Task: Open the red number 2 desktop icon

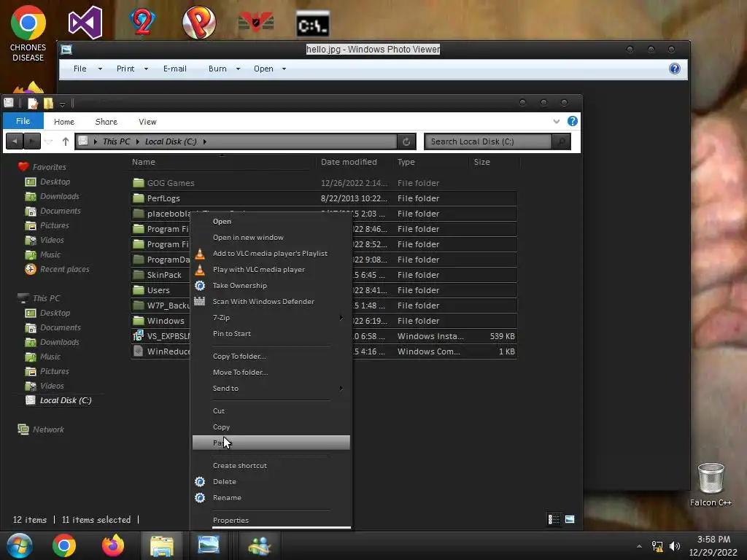Action: coord(142,22)
